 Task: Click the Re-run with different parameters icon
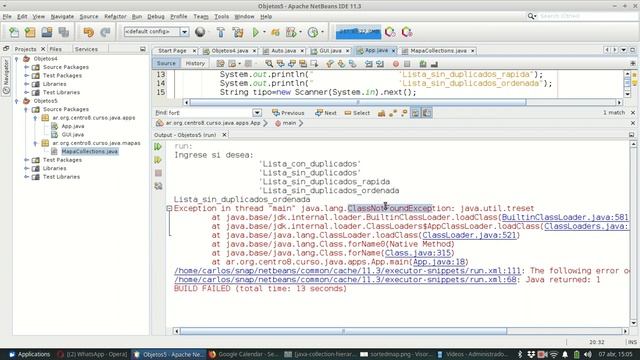click(x=158, y=160)
